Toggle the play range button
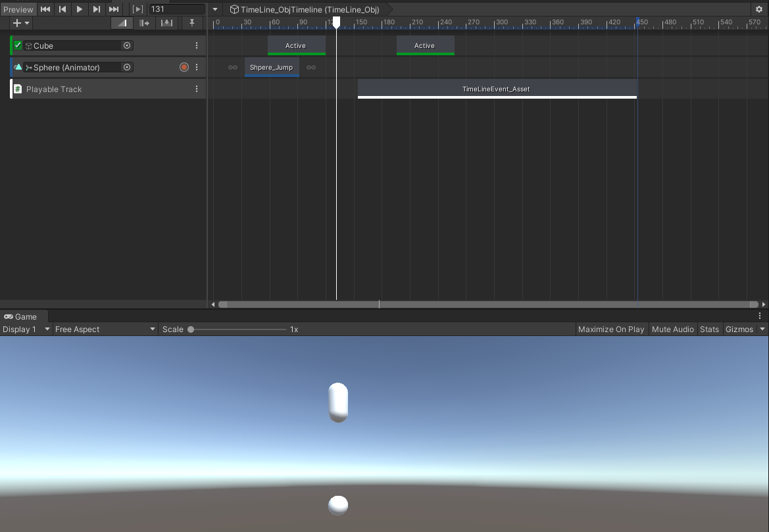This screenshot has width=769, height=532. coord(137,9)
